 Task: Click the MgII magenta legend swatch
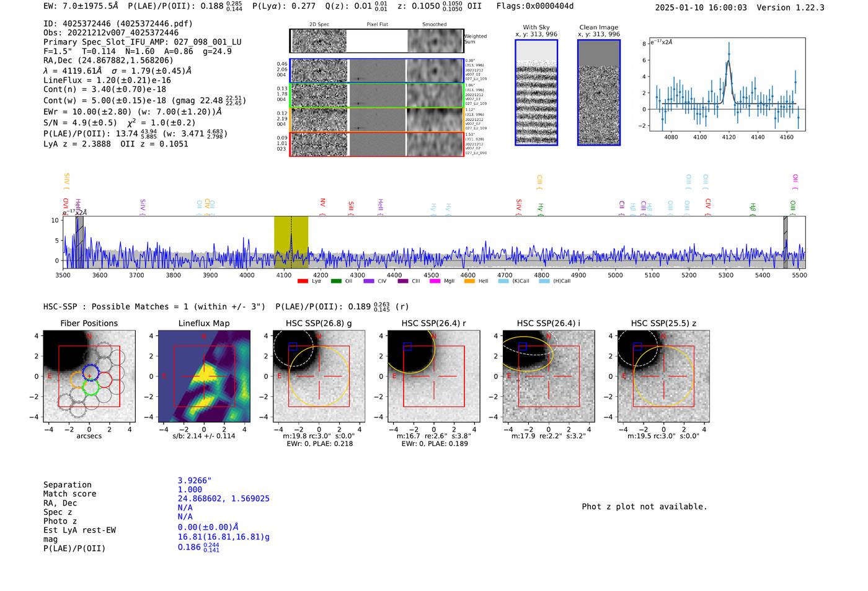tap(435, 282)
